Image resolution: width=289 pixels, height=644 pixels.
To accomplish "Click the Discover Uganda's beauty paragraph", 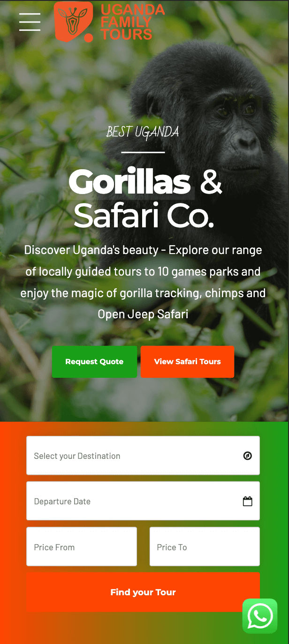I will point(143,282).
